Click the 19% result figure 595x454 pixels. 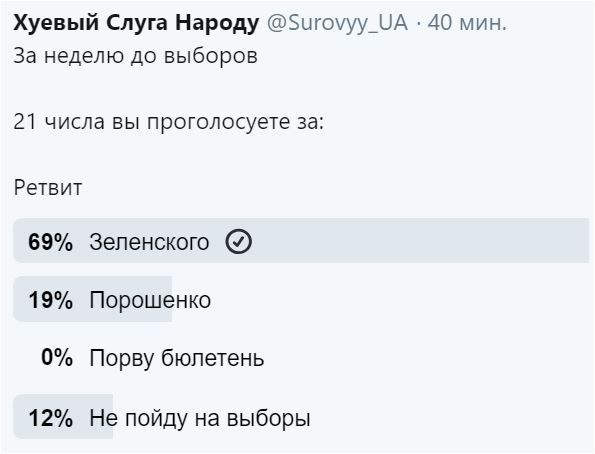(50, 300)
